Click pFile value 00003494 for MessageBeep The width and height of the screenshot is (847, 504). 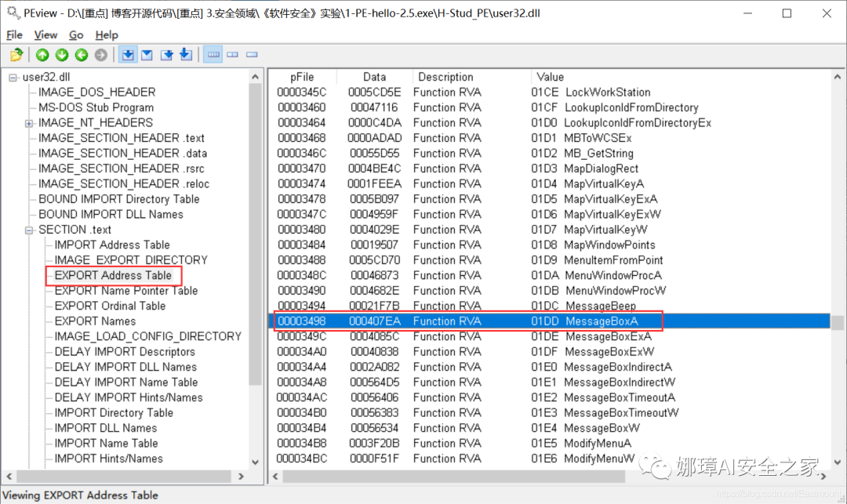(301, 306)
